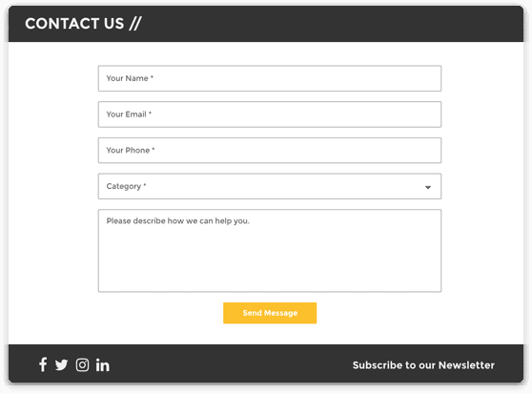Click the 'Please describe how we can help you' text
The height and width of the screenshot is (394, 532).
(177, 221)
